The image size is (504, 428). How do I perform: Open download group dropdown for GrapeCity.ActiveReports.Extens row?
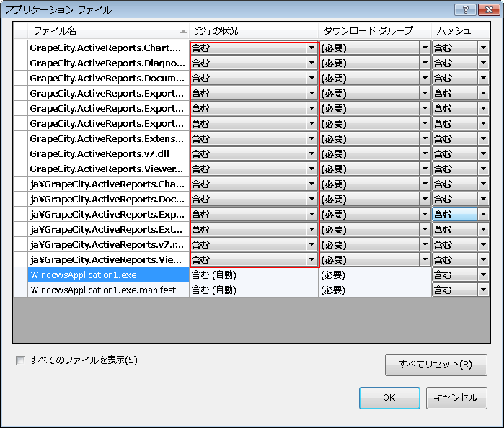pyautogui.click(x=425, y=139)
